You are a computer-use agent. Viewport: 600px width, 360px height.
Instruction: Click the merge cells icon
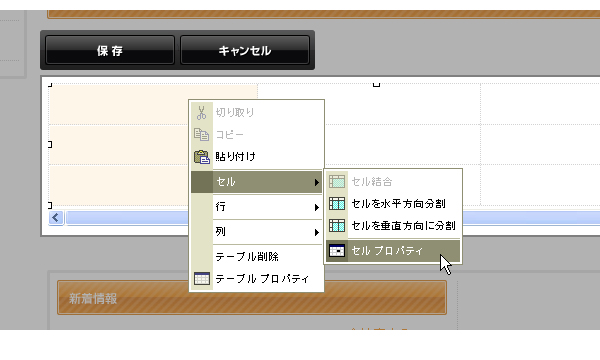(337, 182)
